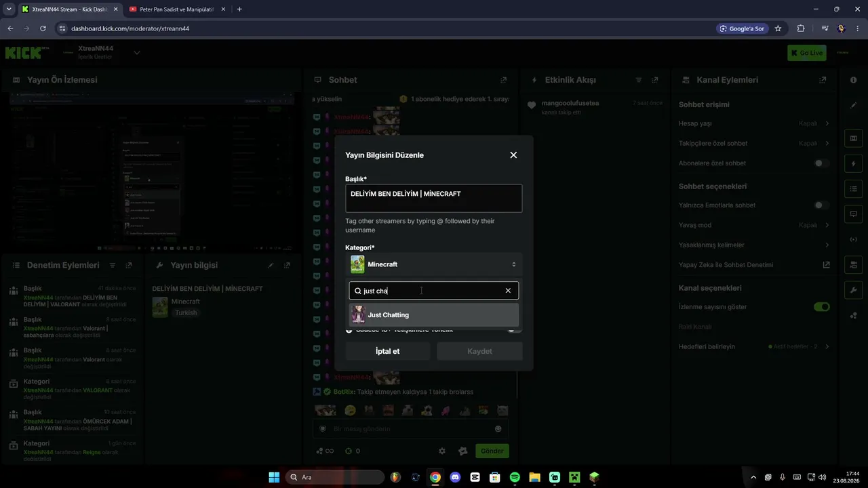Pop out the Kanal Eylemleri panel

823,80
